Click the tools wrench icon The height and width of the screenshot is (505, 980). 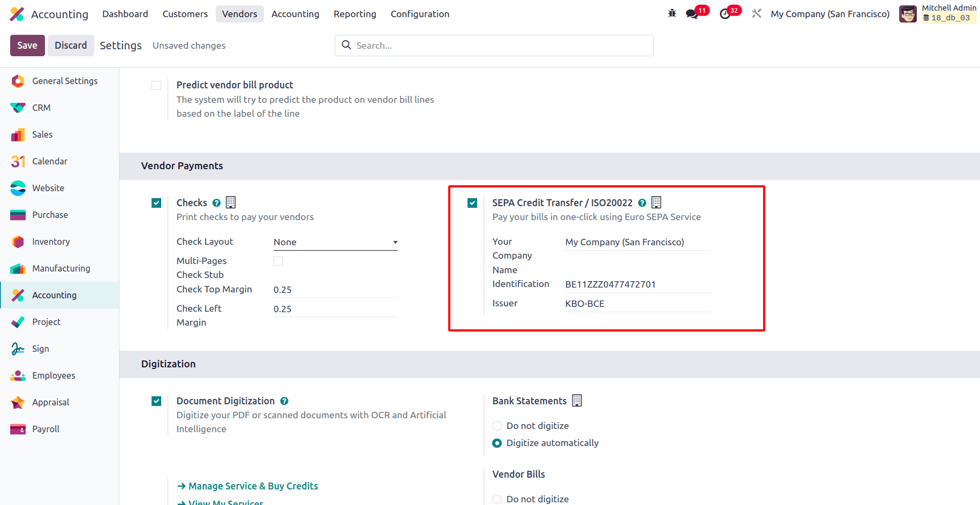(x=756, y=13)
